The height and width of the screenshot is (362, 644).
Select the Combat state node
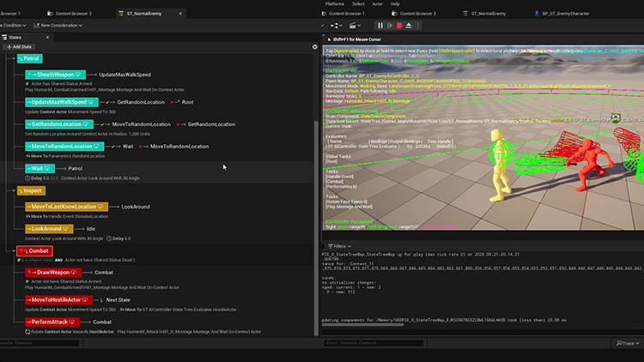pyautogui.click(x=34, y=250)
